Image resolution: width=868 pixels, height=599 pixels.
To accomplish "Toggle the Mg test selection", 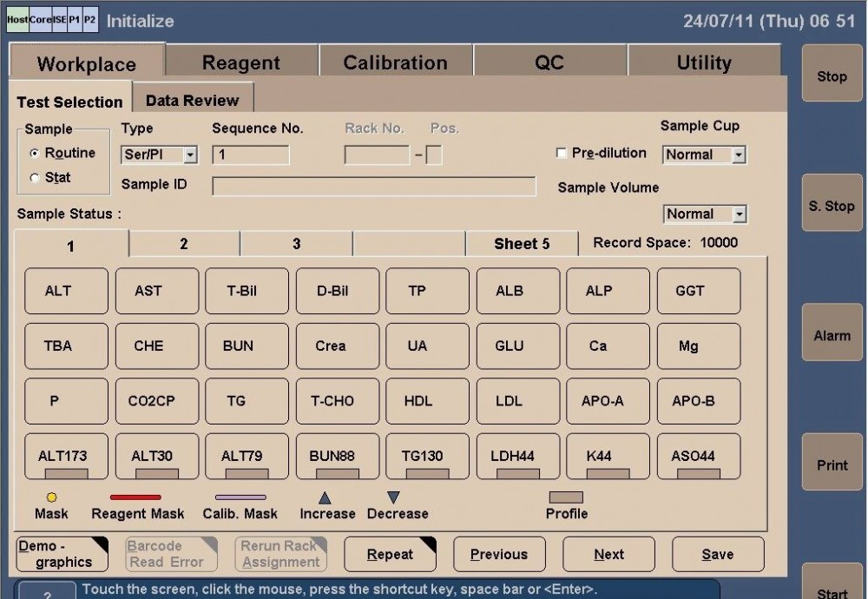I will (x=699, y=346).
